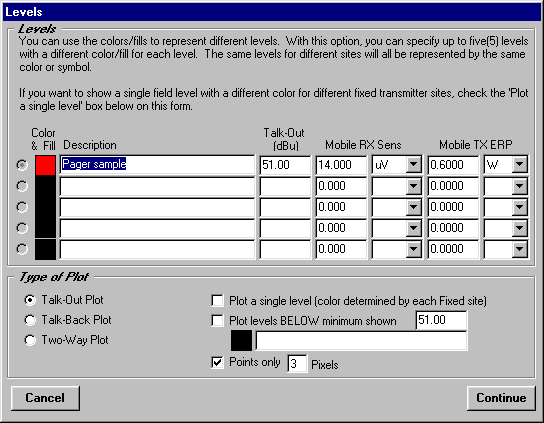Select the second level row radio button

[22, 186]
